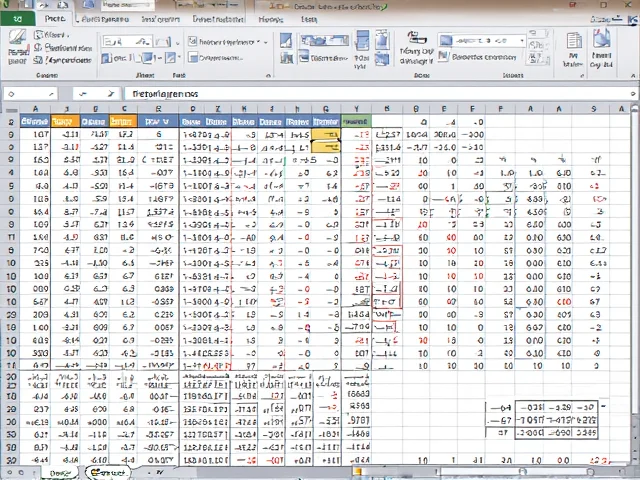Click the printer-like icon with red accent in ribbon

(416, 38)
